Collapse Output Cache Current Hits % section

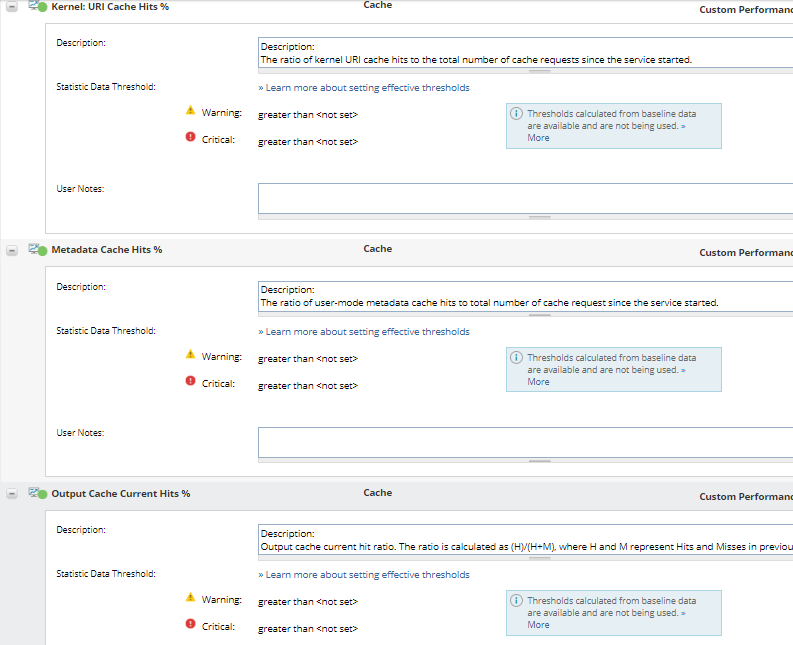(12, 494)
